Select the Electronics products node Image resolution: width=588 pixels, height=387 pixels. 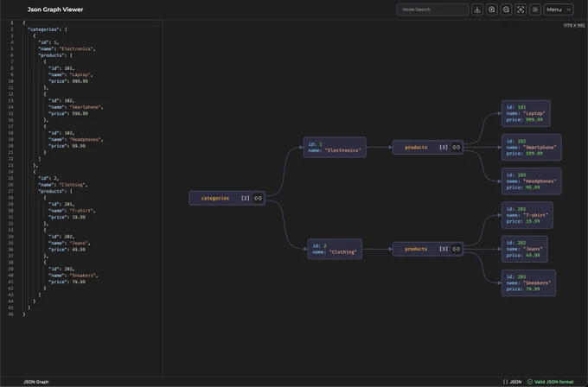click(428, 147)
